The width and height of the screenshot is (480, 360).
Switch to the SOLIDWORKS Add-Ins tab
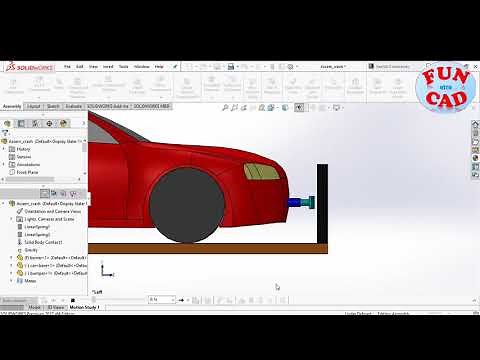108,106
